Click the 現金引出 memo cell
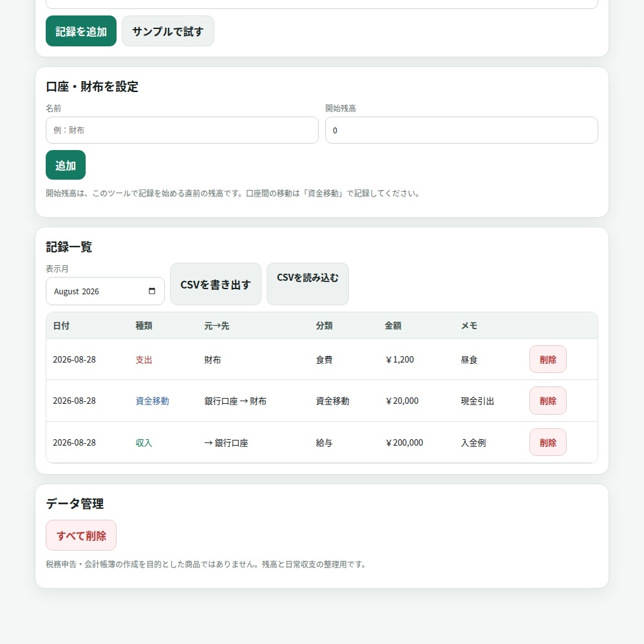Viewport: 644px width, 644px height. [x=477, y=401]
